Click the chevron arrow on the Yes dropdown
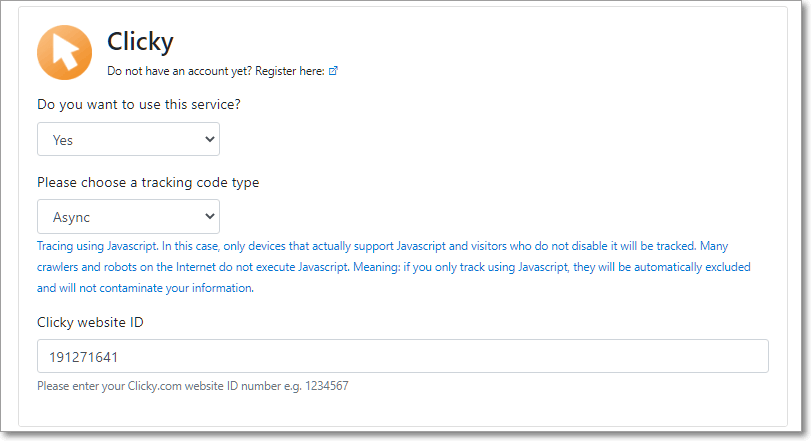 tap(209, 140)
